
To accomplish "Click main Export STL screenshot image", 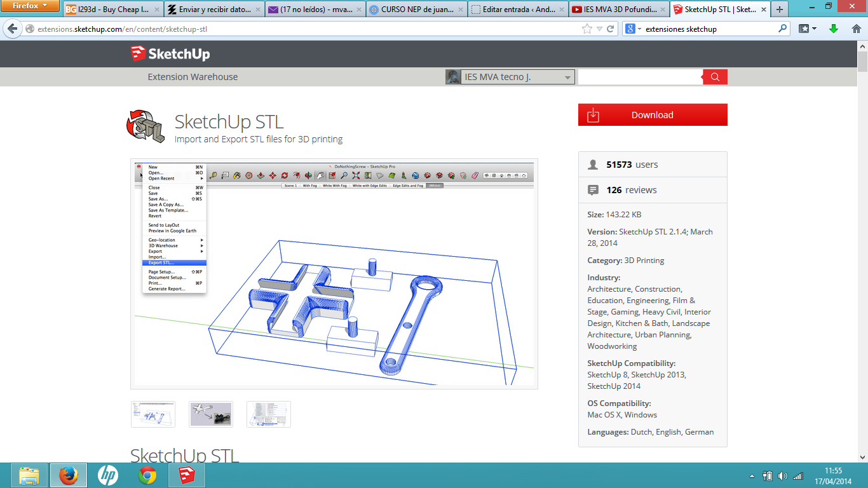I will [x=334, y=274].
